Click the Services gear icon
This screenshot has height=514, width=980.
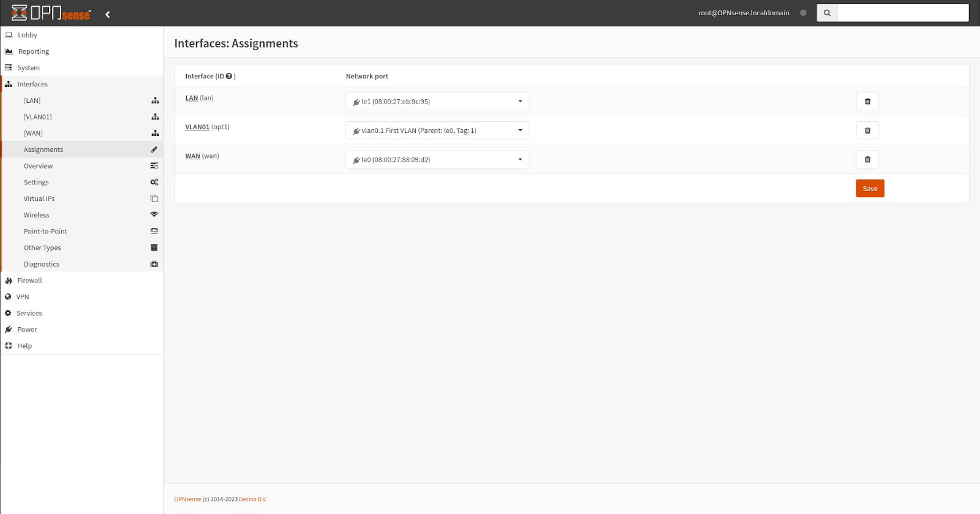tap(8, 313)
